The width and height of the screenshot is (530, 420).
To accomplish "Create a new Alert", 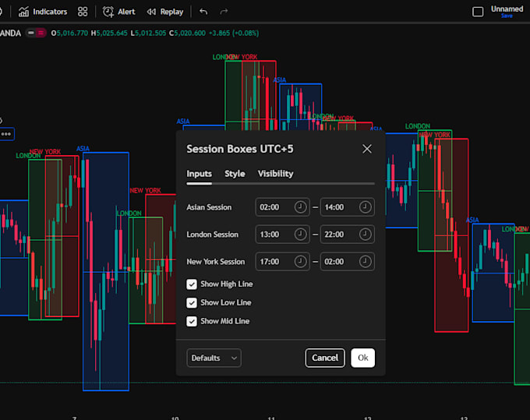I will [118, 12].
